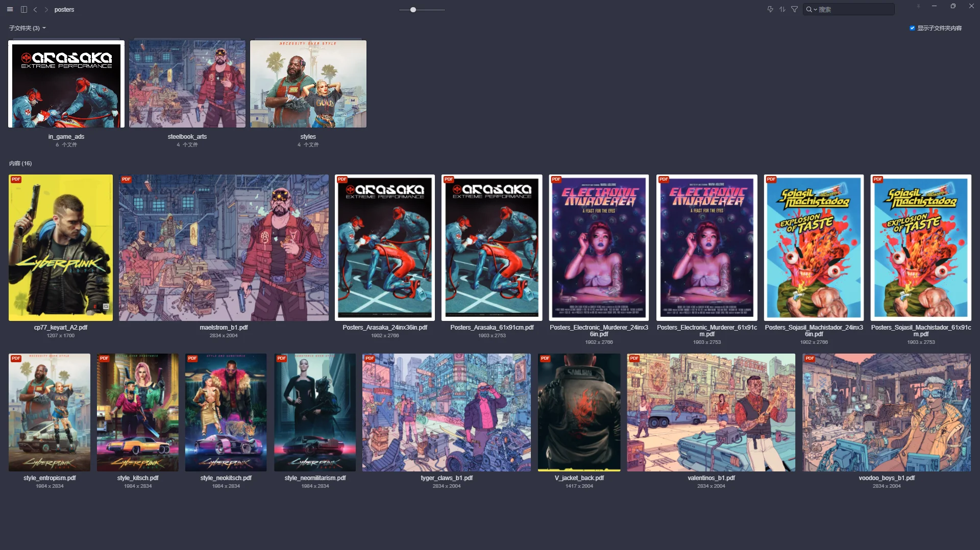
Task: Click PDF badge on cp77_keyart_A2 thumbnail
Action: pos(16,179)
